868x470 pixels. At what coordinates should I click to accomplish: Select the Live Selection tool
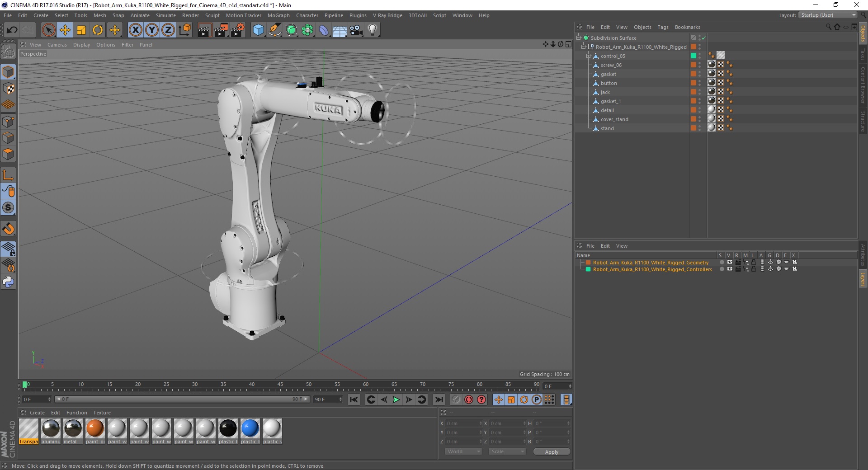pos(49,30)
